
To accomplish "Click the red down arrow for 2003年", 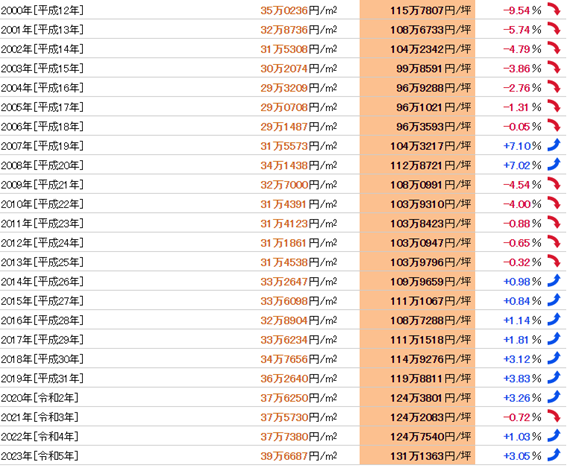I will tap(554, 67).
